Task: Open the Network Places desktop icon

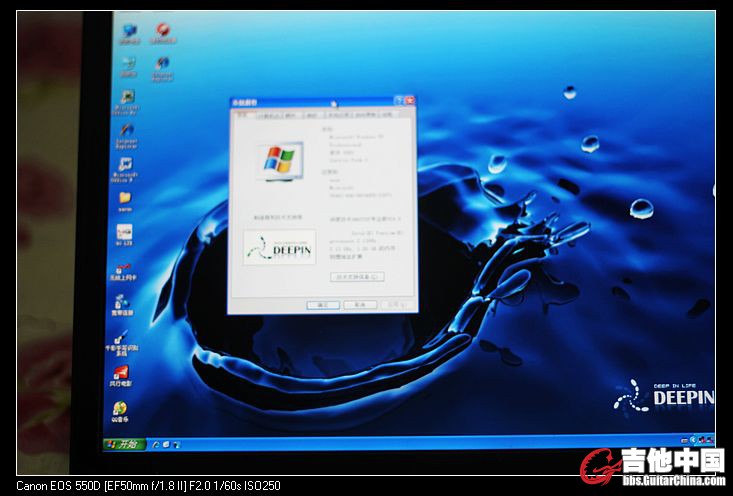Action: pos(128,65)
